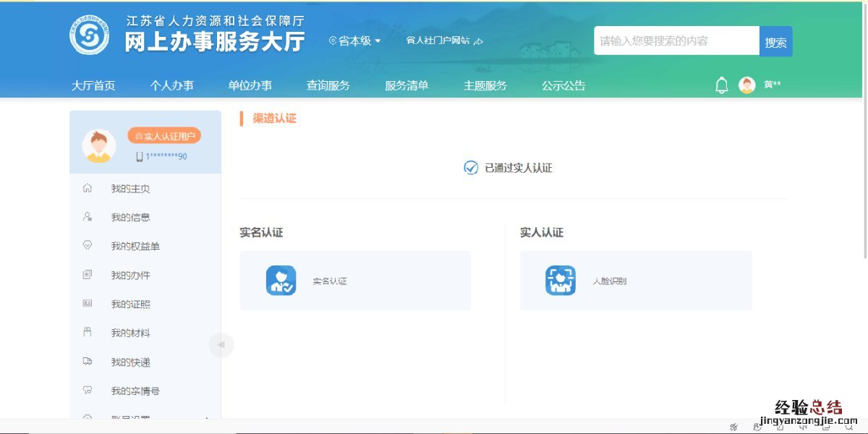Go to 查询服务 in the navigation bar
This screenshot has height=434, width=868.
pyautogui.click(x=328, y=85)
